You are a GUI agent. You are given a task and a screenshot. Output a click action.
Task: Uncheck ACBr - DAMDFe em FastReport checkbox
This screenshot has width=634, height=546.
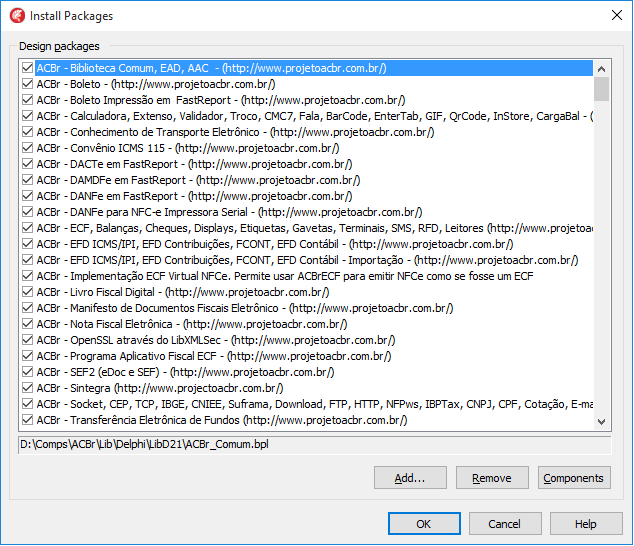27,180
